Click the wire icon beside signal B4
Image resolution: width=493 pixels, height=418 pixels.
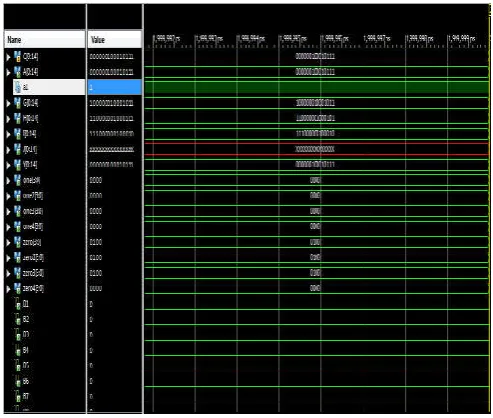[18, 350]
